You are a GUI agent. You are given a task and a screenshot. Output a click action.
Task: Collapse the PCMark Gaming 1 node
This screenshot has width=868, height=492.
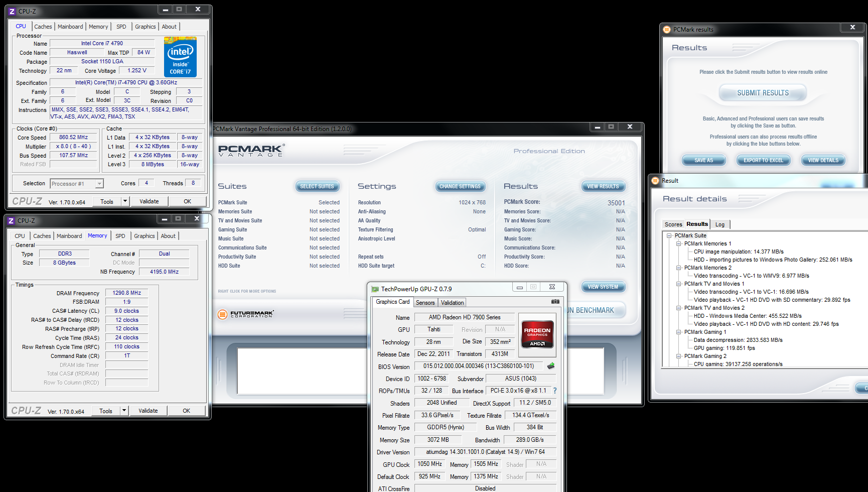pos(678,332)
